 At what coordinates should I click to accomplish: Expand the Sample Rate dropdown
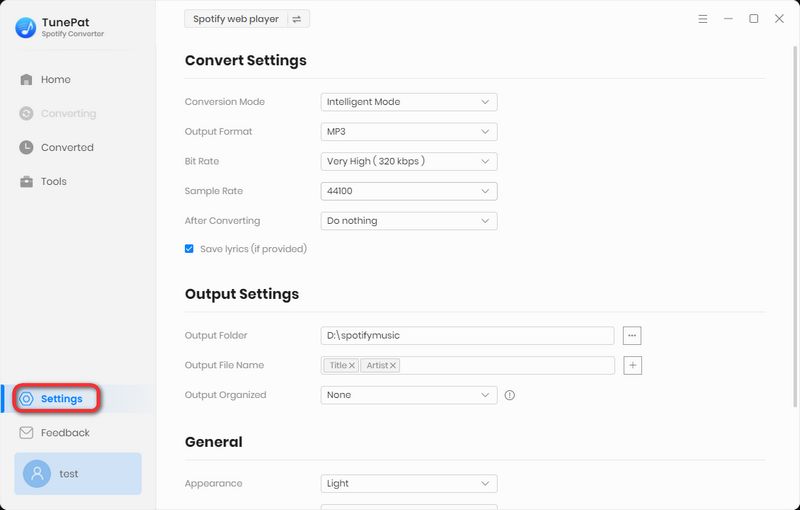pos(409,191)
